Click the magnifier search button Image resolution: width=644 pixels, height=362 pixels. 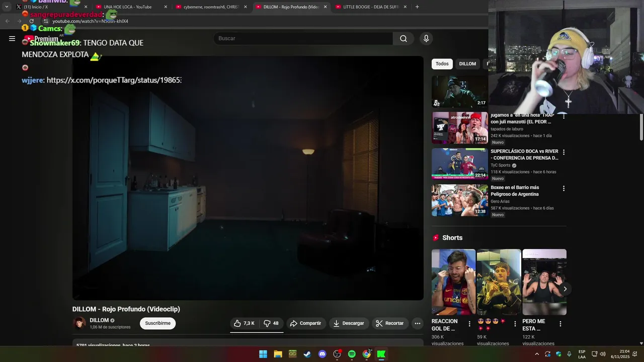404,39
